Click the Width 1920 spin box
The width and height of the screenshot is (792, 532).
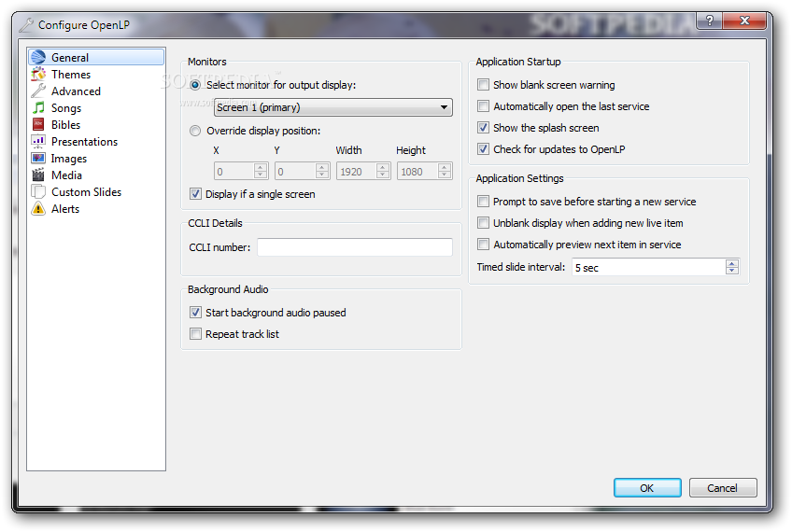coord(363,171)
